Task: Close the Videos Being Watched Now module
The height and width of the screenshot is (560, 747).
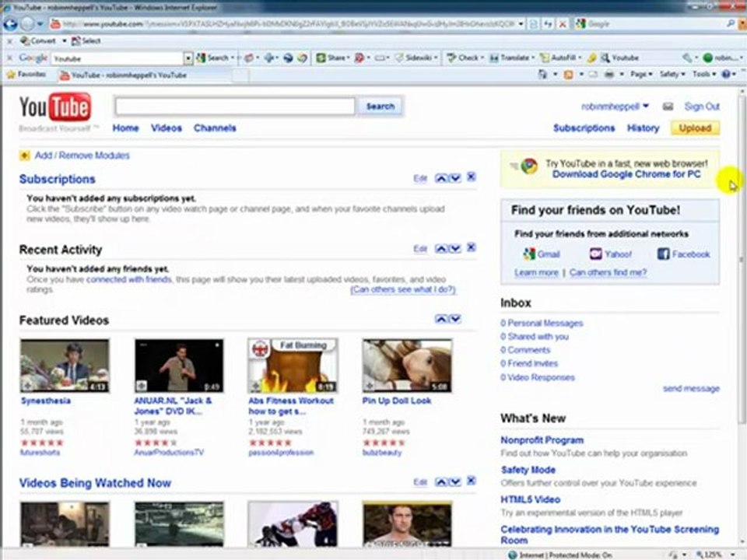Action: 472,481
